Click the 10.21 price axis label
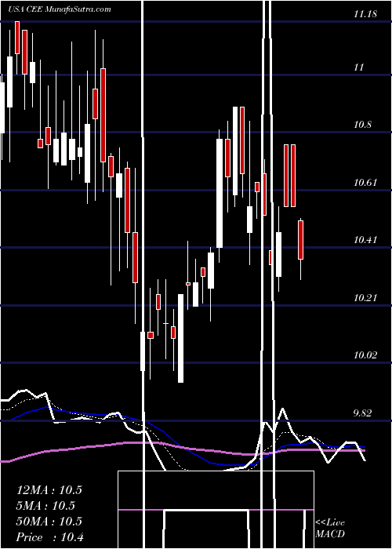 click(365, 298)
